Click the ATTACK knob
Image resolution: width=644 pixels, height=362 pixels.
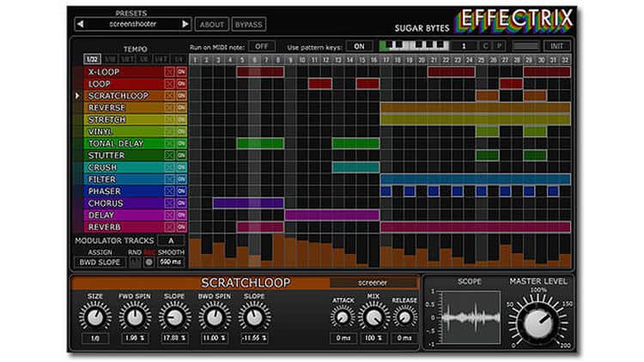[x=343, y=317]
